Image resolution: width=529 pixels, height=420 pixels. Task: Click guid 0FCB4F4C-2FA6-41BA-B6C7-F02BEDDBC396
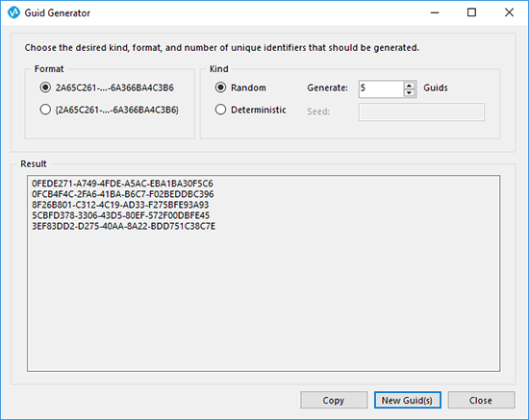(x=123, y=194)
